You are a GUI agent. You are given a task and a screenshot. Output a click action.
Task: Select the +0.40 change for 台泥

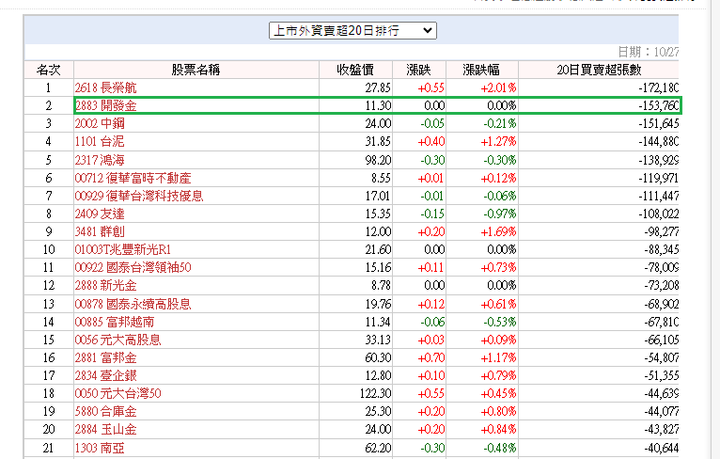pos(431,141)
